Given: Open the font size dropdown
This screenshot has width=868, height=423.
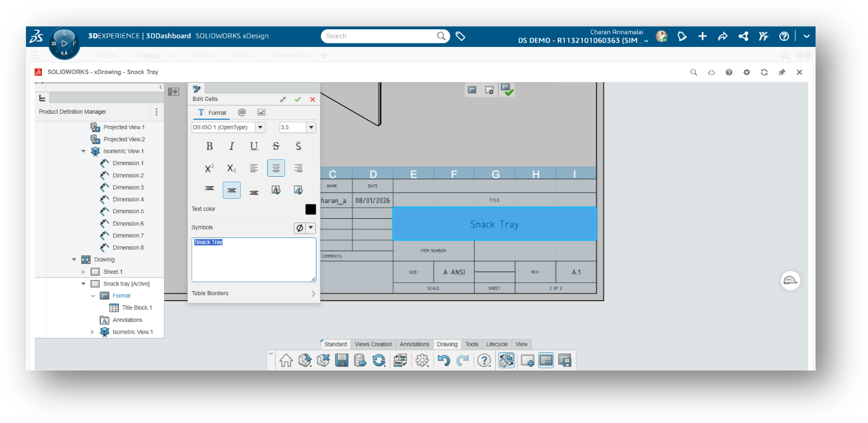Looking at the screenshot, I should (x=311, y=128).
